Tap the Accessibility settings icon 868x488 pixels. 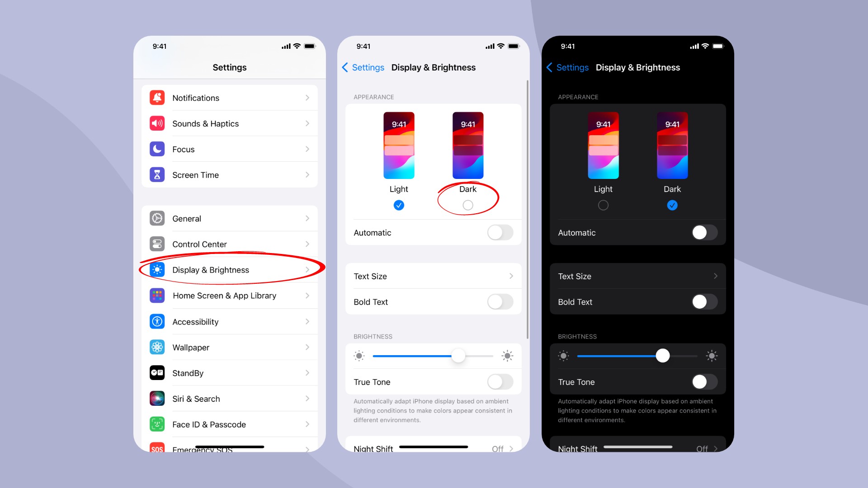coord(157,321)
